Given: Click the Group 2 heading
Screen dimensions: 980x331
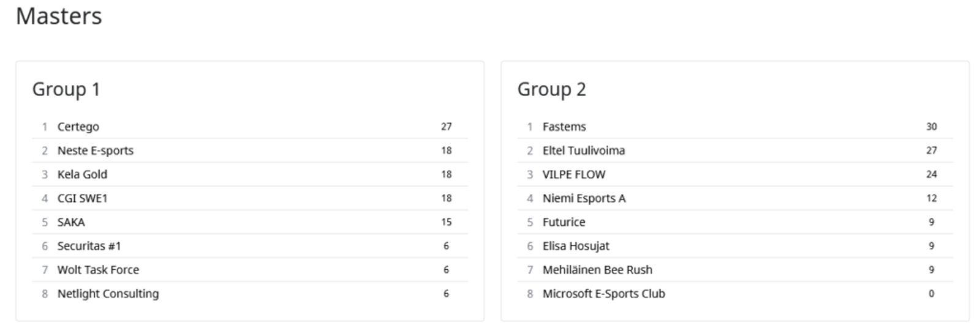Looking at the screenshot, I should tap(551, 89).
